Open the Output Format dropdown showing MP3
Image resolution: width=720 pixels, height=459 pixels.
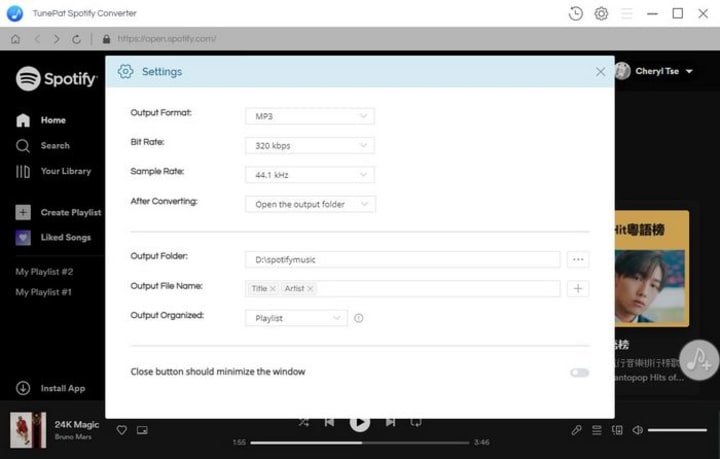click(310, 116)
